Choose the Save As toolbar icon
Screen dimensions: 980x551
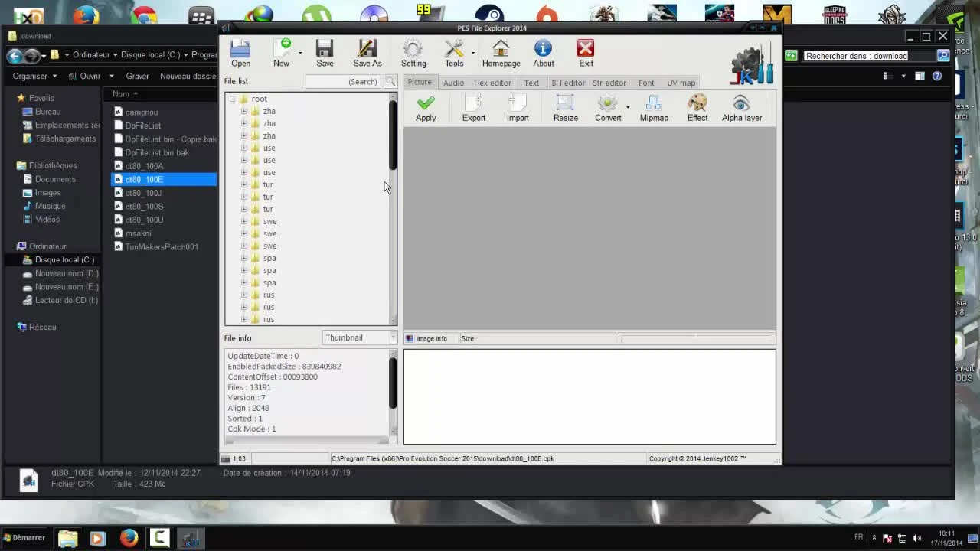(x=367, y=54)
